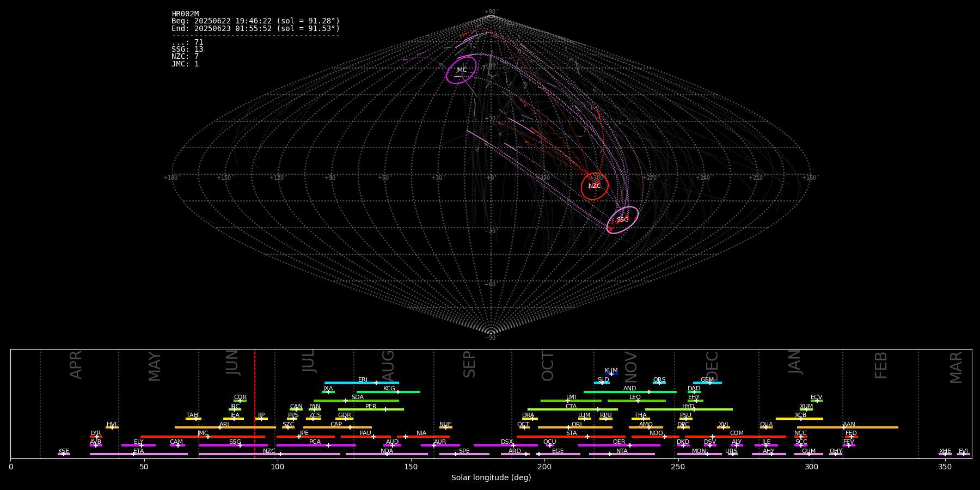980x490 pixels.
Task: Click the +90° label at the map's top
Action: point(491,12)
